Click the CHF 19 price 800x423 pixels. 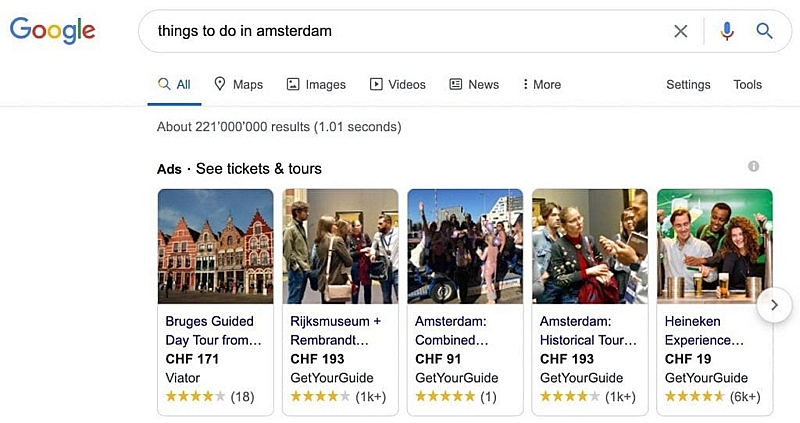click(688, 359)
